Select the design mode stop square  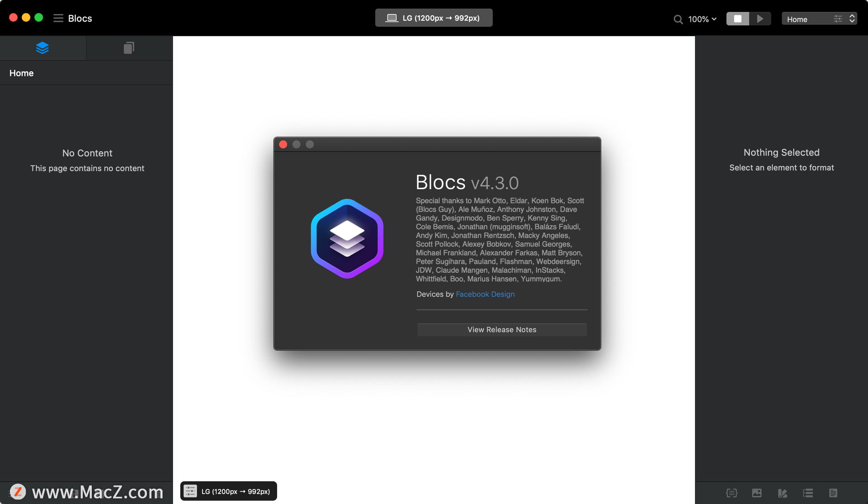click(x=737, y=19)
